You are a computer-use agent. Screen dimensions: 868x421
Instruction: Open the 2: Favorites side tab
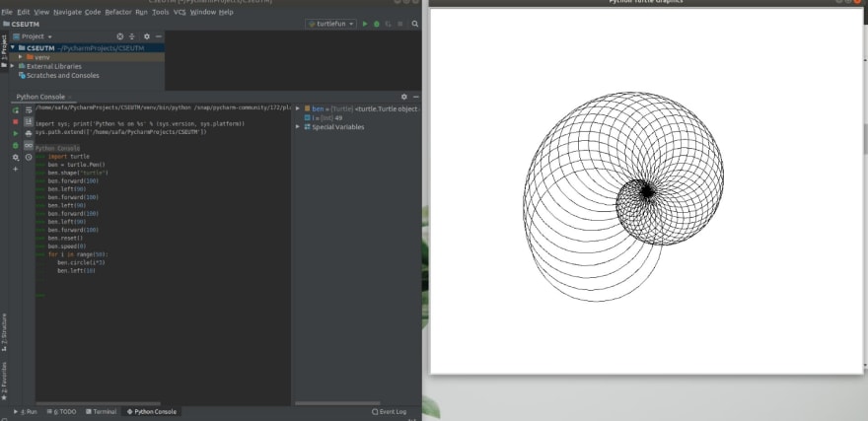[4, 382]
